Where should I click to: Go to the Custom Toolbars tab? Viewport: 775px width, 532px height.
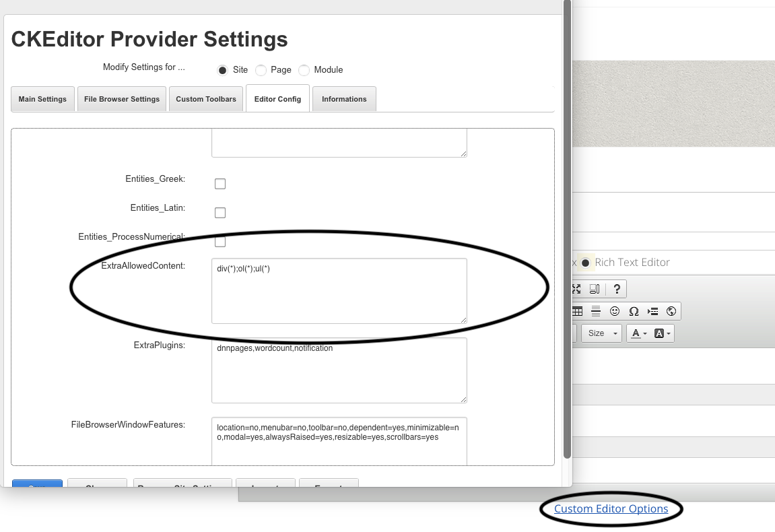coord(206,99)
